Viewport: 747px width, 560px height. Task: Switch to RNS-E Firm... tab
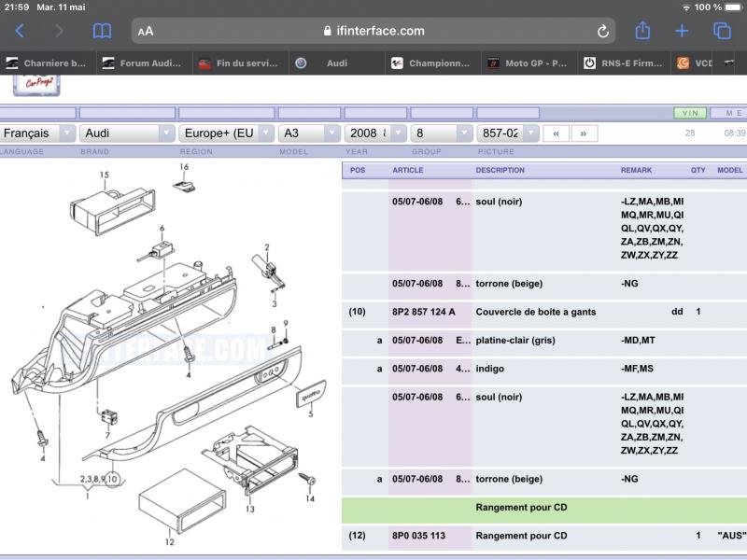(x=625, y=63)
